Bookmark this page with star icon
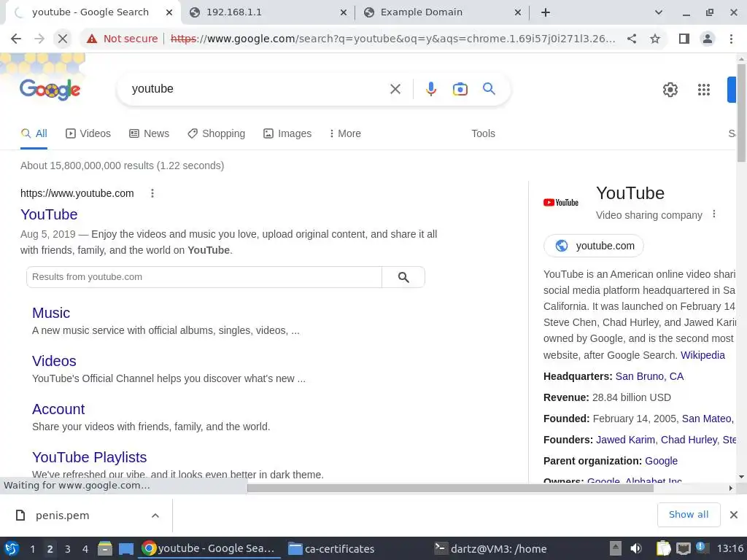 pos(655,39)
